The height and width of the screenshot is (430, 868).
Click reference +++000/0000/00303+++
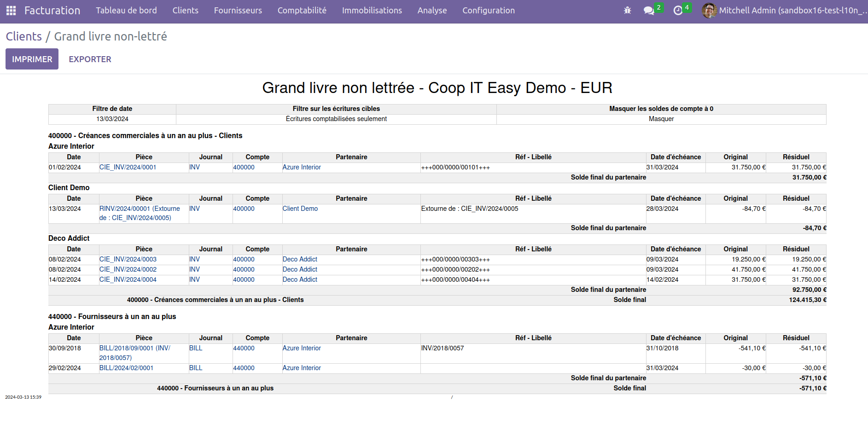click(x=455, y=259)
